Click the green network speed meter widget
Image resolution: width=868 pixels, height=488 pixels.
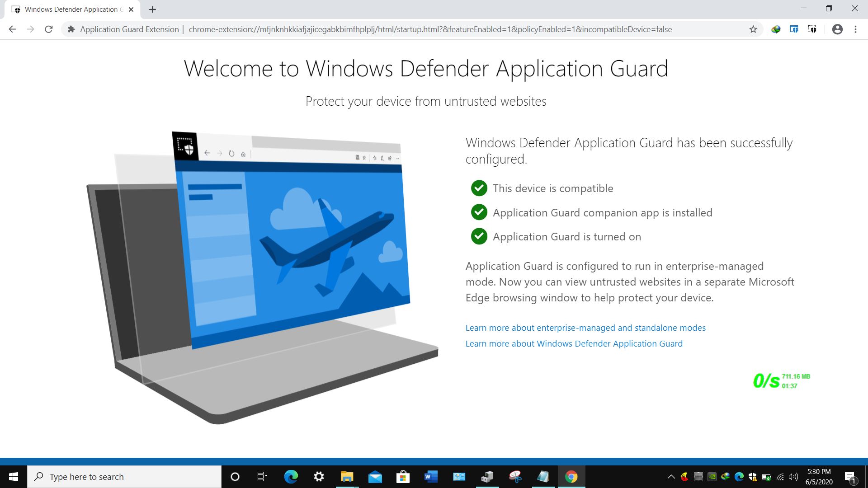pos(782,381)
